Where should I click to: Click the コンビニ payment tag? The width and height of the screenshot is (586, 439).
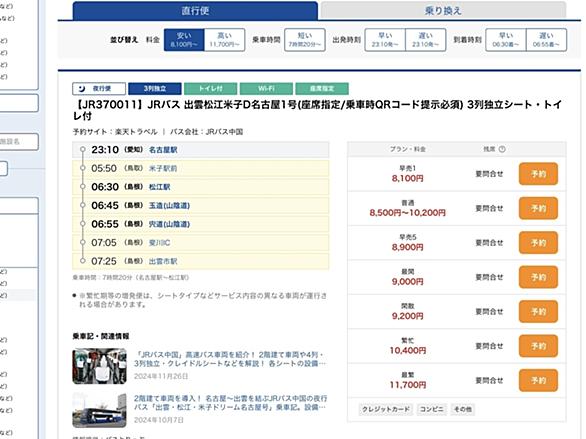[x=432, y=409]
